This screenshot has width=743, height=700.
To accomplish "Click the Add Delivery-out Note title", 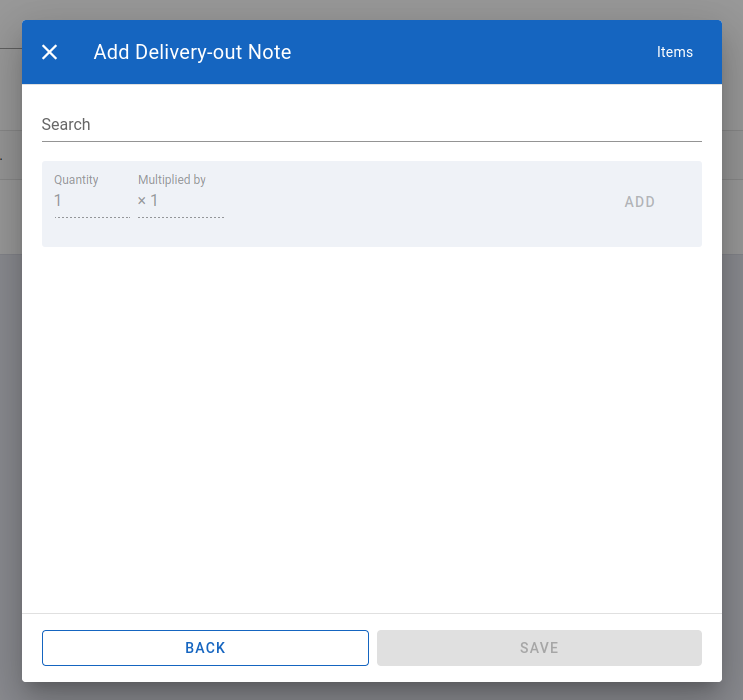I will click(x=192, y=52).
